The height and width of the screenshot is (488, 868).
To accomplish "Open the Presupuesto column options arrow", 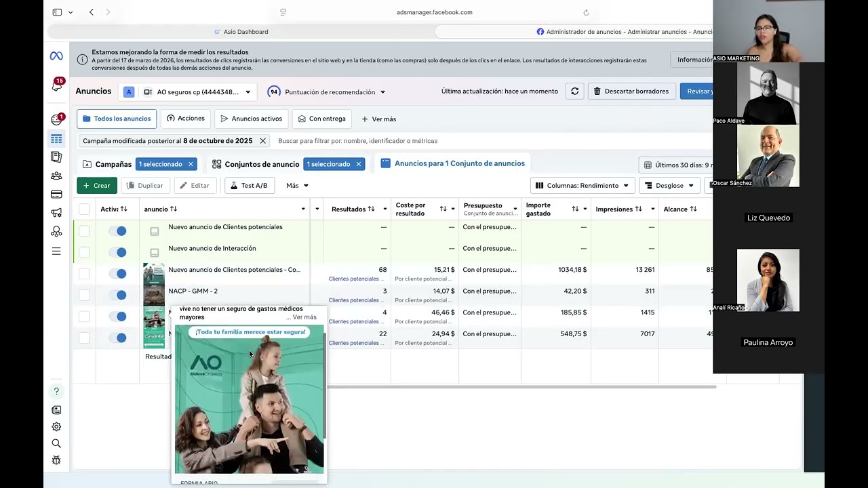I will (515, 209).
